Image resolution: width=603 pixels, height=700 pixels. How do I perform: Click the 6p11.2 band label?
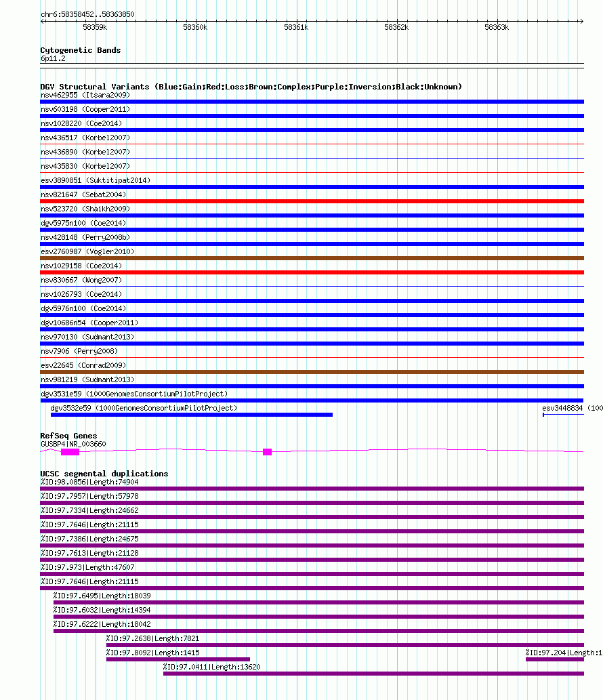53,58
